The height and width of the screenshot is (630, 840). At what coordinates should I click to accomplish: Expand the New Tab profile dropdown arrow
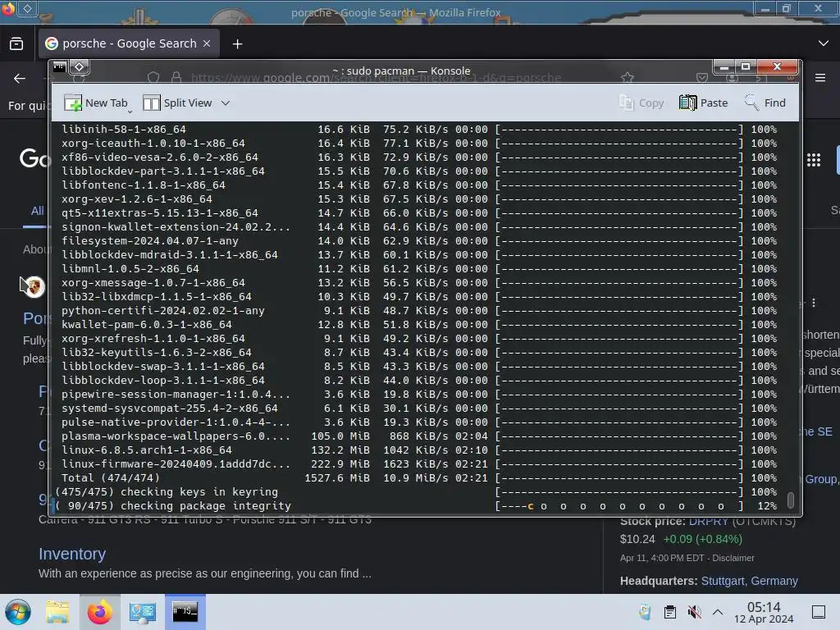point(130,112)
